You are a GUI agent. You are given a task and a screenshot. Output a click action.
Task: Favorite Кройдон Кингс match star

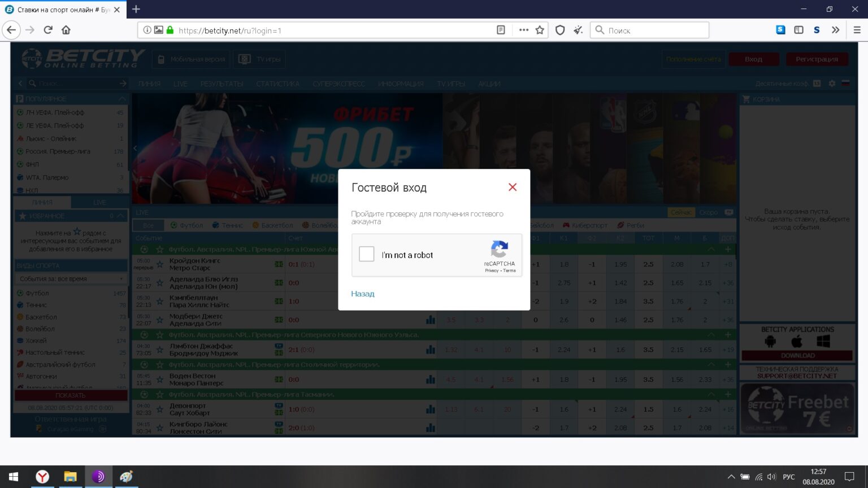tap(160, 264)
